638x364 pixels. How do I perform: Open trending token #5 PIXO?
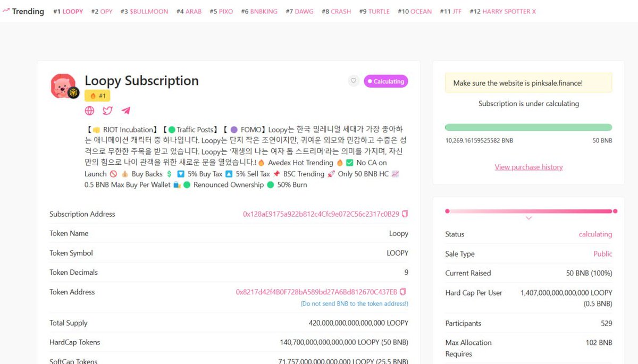221,11
